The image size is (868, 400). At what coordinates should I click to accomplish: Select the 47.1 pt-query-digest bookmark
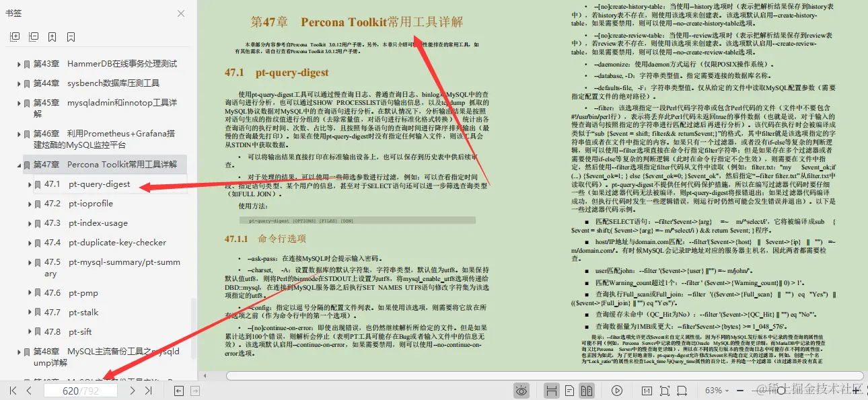[x=87, y=184]
